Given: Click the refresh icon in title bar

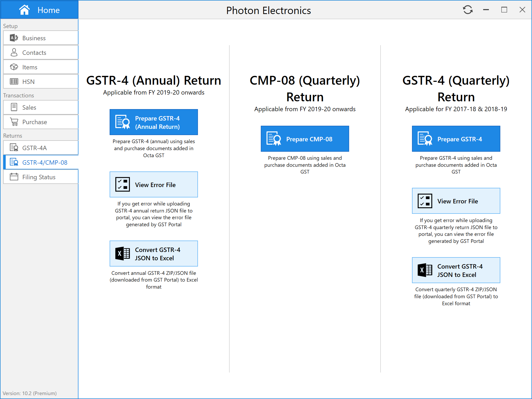Looking at the screenshot, I should coord(468,10).
